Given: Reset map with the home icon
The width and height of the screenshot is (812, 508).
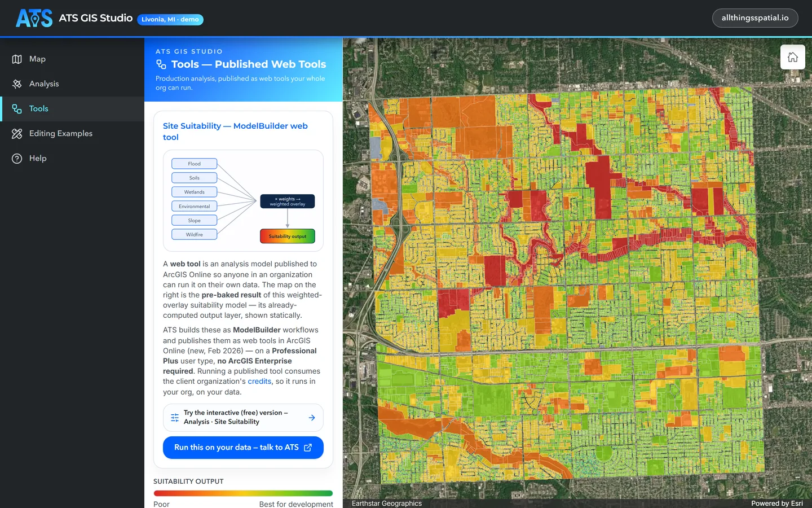Looking at the screenshot, I should point(793,57).
